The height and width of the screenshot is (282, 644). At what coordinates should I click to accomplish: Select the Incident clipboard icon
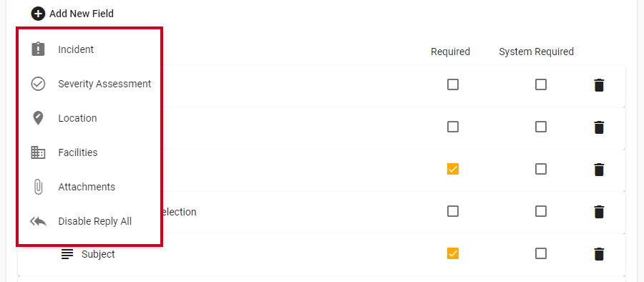[x=38, y=49]
